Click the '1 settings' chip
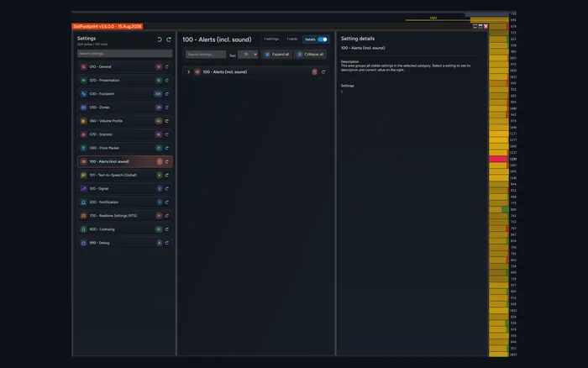 pos(271,39)
